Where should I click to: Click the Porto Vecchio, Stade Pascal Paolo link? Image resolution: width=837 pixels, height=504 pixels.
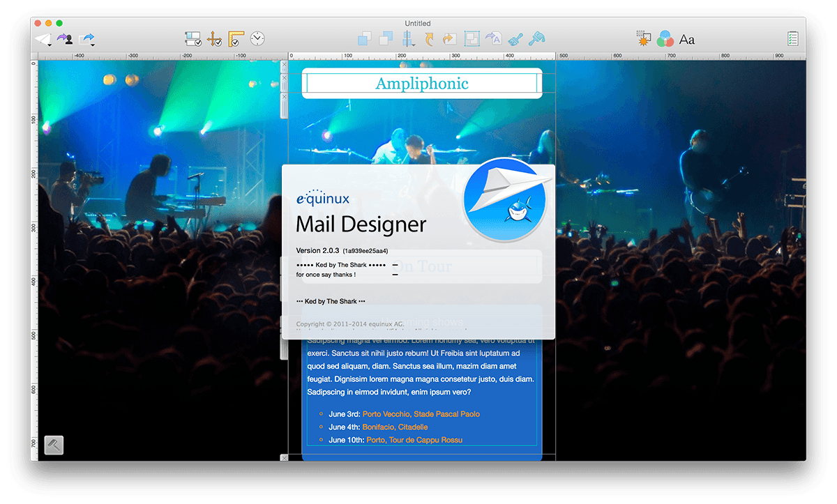coord(421,414)
